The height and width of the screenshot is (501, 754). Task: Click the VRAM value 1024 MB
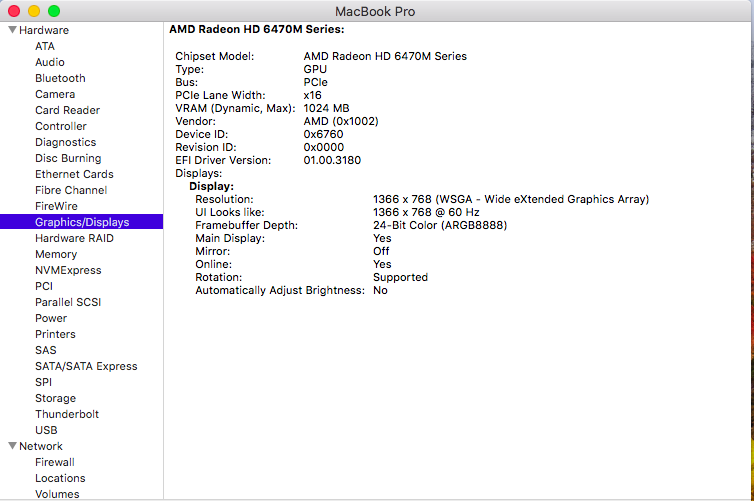326,108
